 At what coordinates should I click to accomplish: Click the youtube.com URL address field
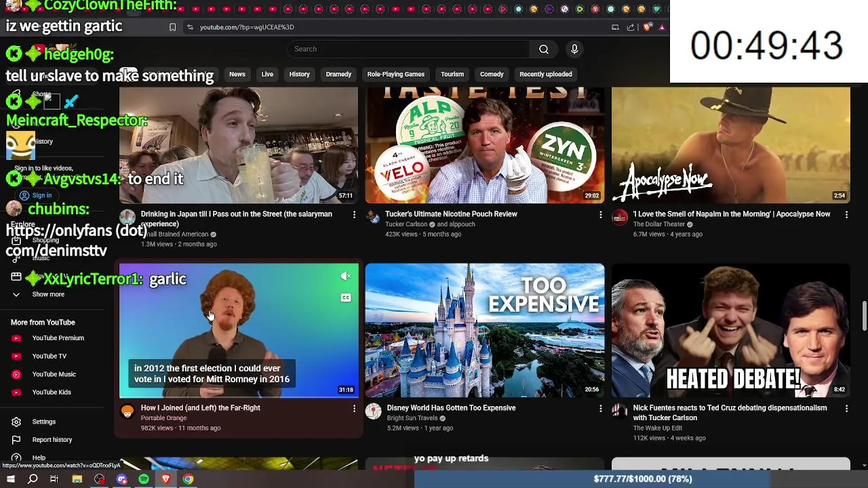pos(247,27)
